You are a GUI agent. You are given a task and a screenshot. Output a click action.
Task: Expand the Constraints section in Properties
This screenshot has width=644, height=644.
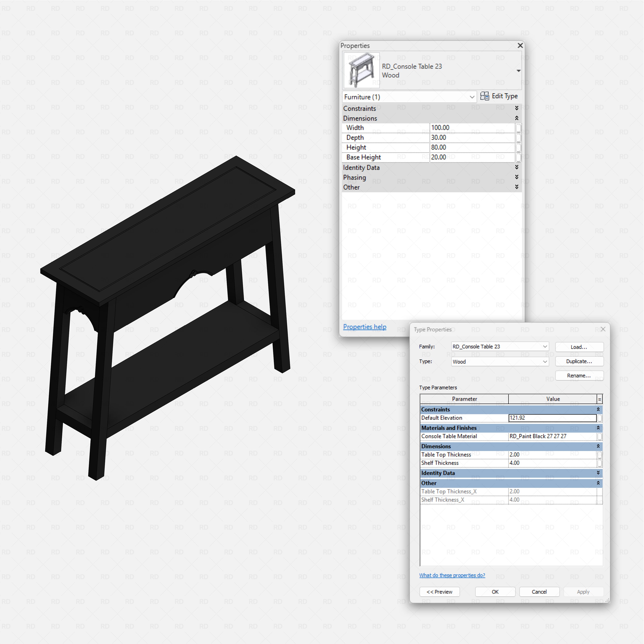coord(516,108)
